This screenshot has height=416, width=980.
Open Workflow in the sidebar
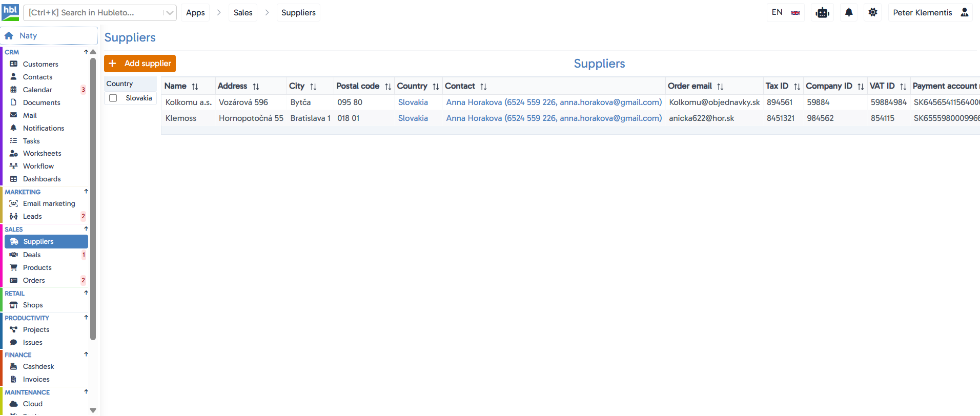[38, 166]
